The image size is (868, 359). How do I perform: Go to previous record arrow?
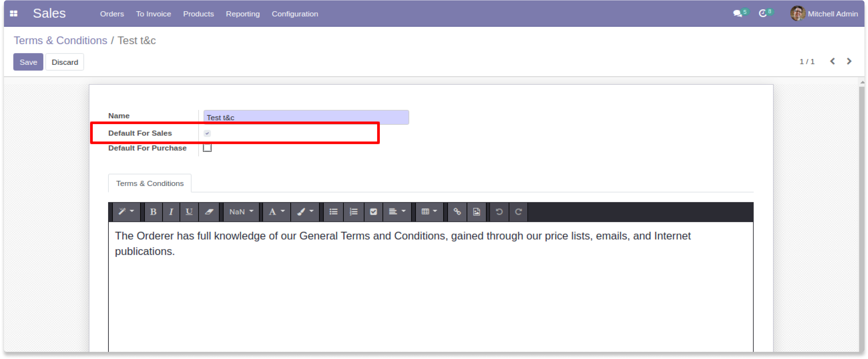(832, 61)
